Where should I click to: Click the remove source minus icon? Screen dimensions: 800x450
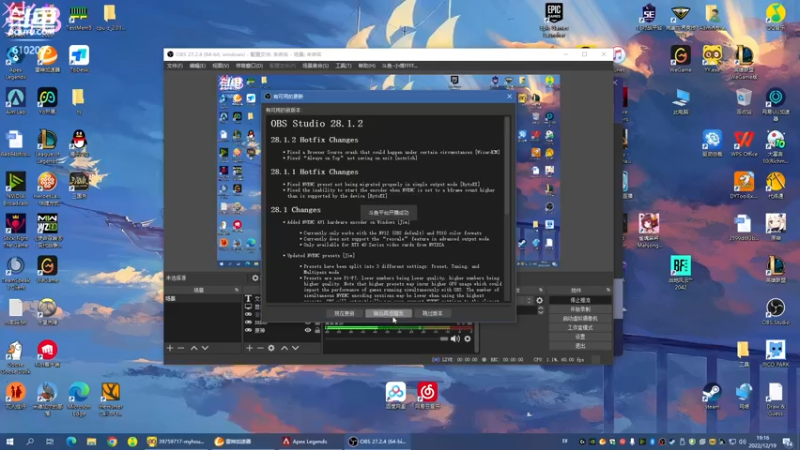click(x=260, y=348)
